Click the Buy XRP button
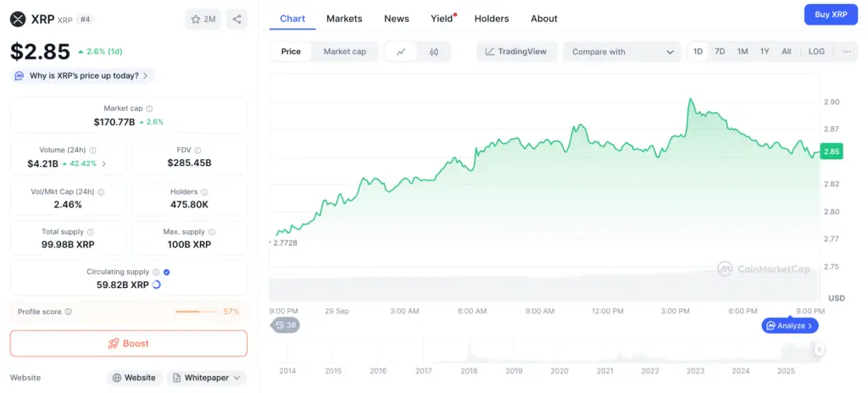This screenshot has width=868, height=393. (x=831, y=15)
